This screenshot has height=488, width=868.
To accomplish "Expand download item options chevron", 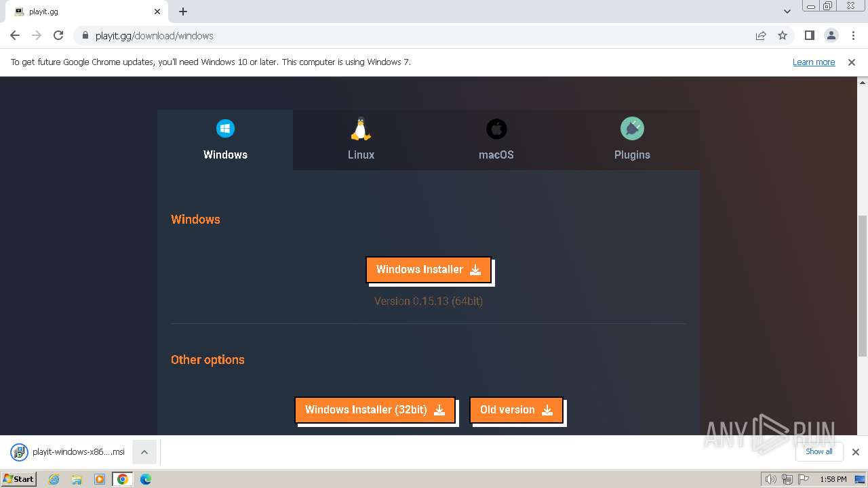I will tap(144, 452).
